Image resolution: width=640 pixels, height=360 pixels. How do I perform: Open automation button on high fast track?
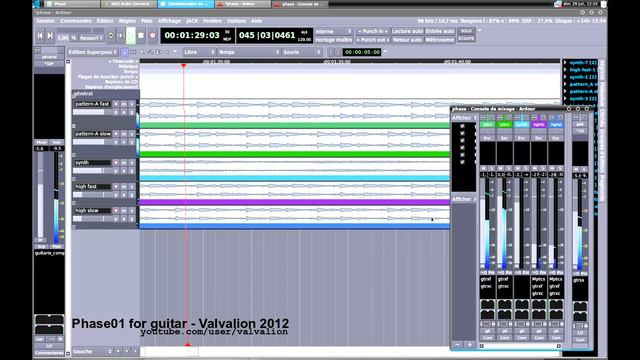point(124,195)
